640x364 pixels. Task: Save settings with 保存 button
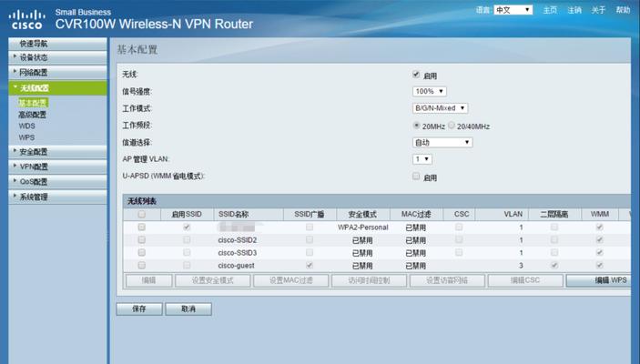tap(139, 308)
